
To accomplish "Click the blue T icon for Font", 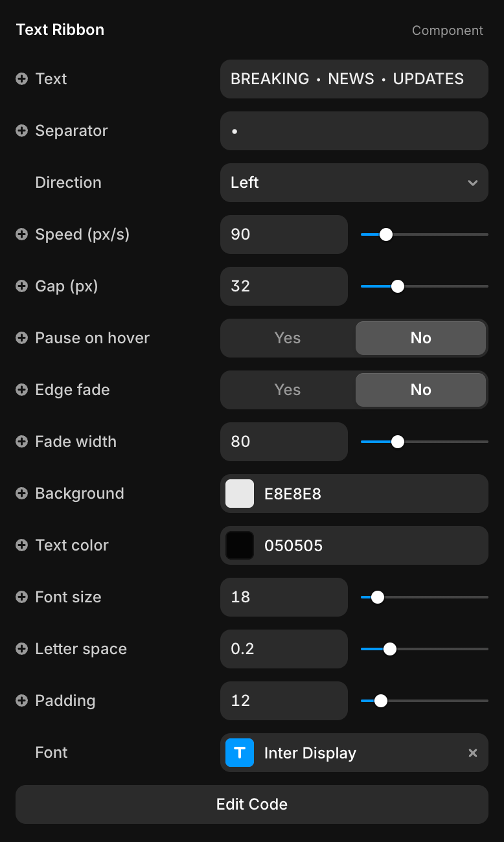I will click(240, 753).
